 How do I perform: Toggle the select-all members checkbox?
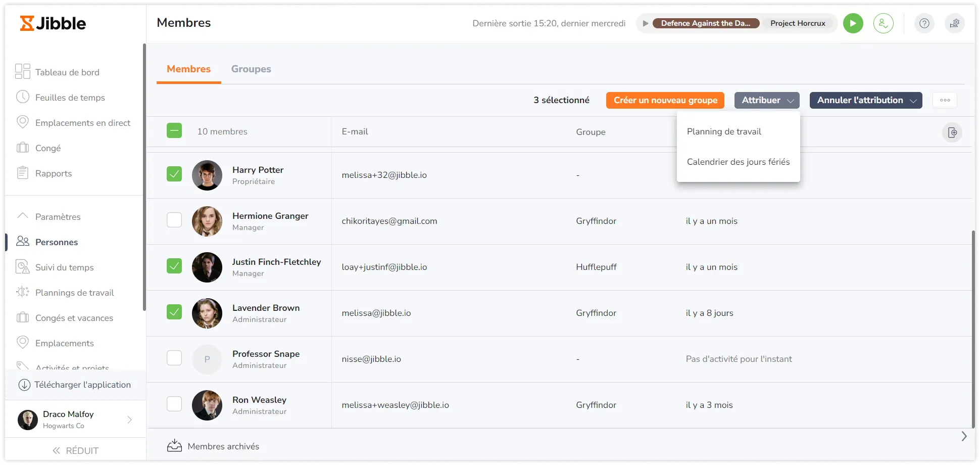coord(174,131)
